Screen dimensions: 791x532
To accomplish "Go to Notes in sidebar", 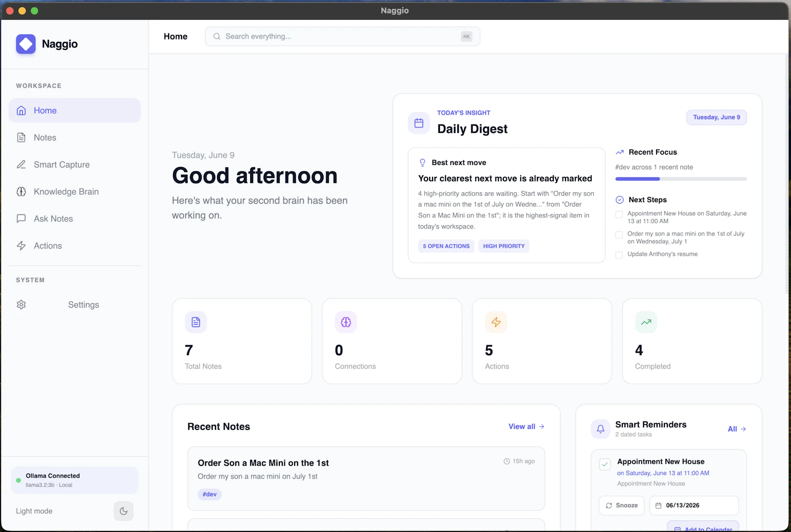I will point(75,138).
